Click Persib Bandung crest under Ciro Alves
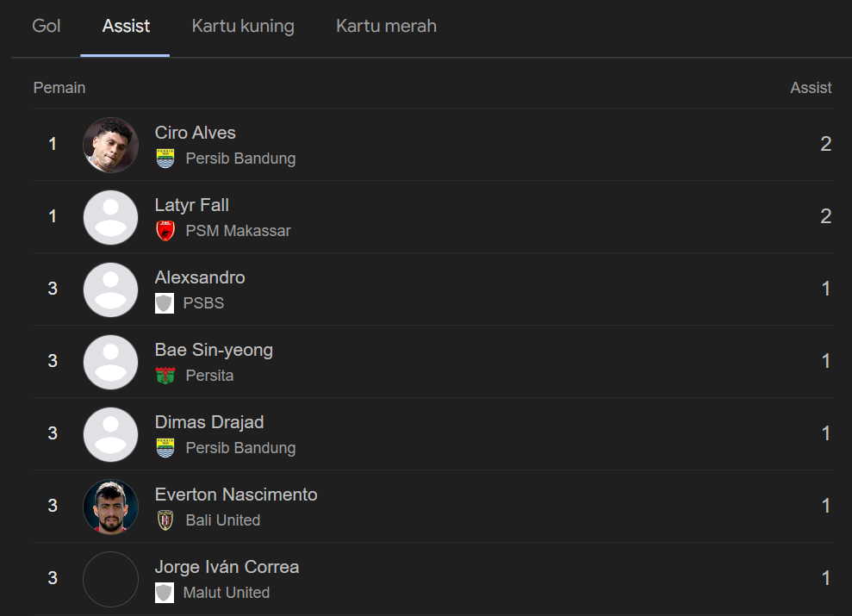 (x=165, y=159)
